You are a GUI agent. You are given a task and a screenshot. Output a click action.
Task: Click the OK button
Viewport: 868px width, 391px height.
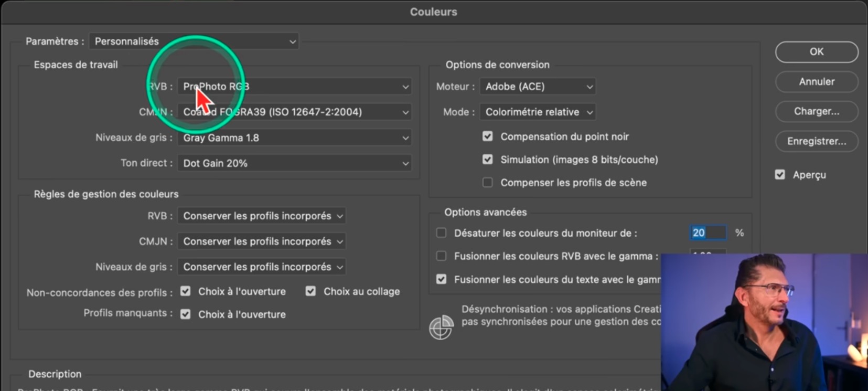(x=816, y=52)
